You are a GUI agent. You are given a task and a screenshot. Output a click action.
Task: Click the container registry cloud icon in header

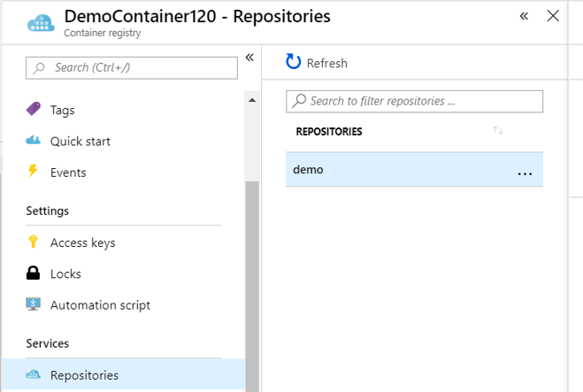[x=41, y=23]
